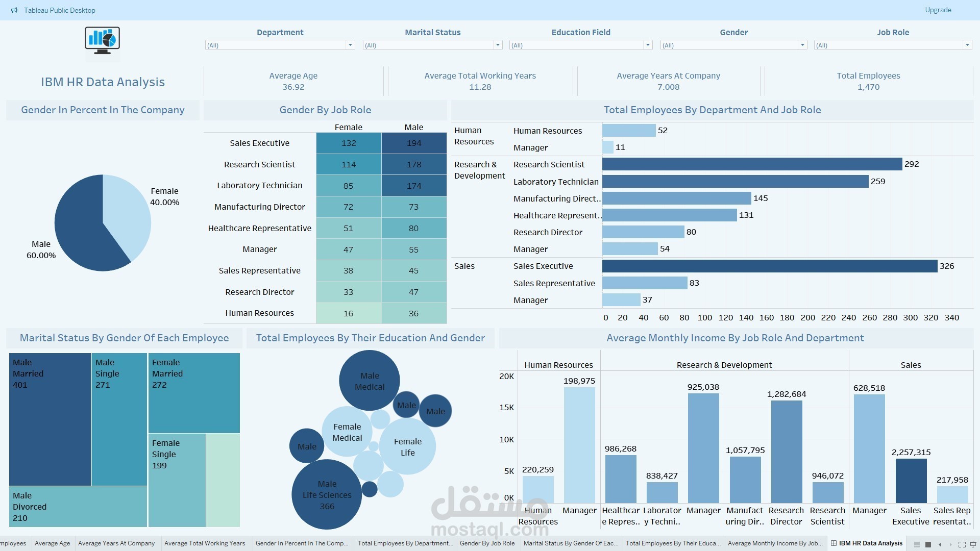Go to next sheet tab arrow
Screen dimensions: 980x551
[950, 544]
